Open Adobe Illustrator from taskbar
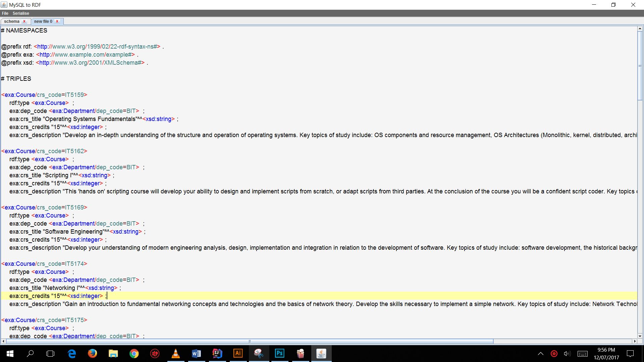 pos(238,354)
